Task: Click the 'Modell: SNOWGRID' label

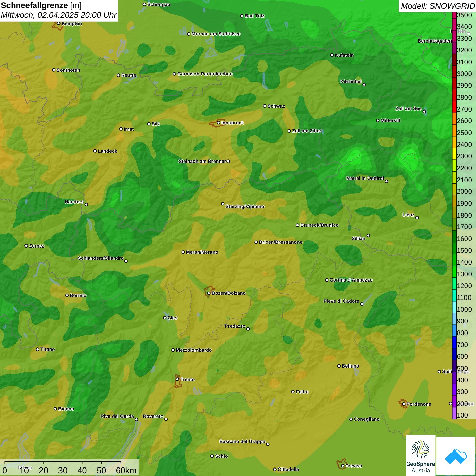Action: [438, 6]
